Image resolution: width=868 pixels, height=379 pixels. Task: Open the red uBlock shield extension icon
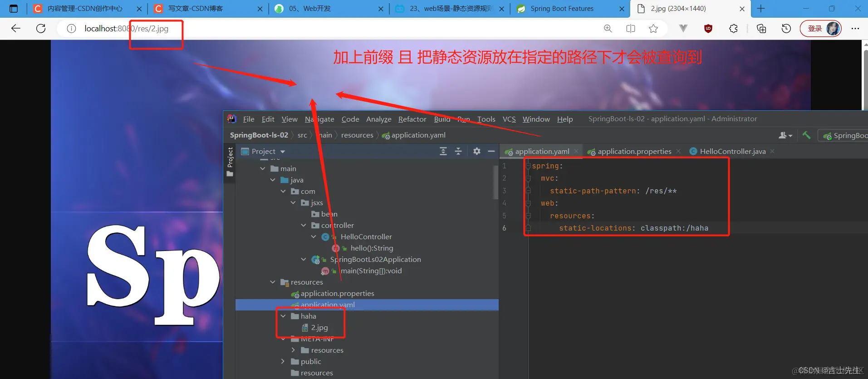click(x=708, y=29)
